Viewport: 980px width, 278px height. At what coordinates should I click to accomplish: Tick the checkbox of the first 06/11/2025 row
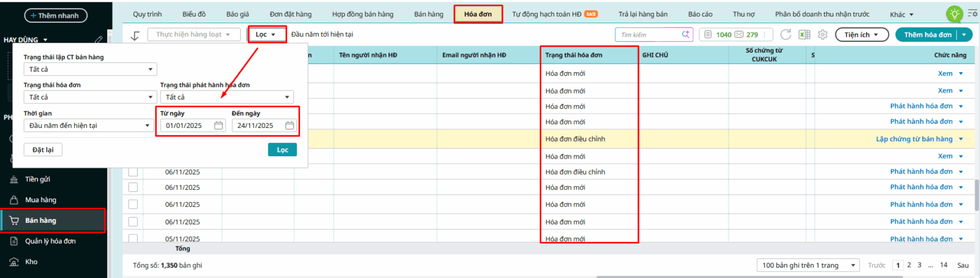[133, 172]
